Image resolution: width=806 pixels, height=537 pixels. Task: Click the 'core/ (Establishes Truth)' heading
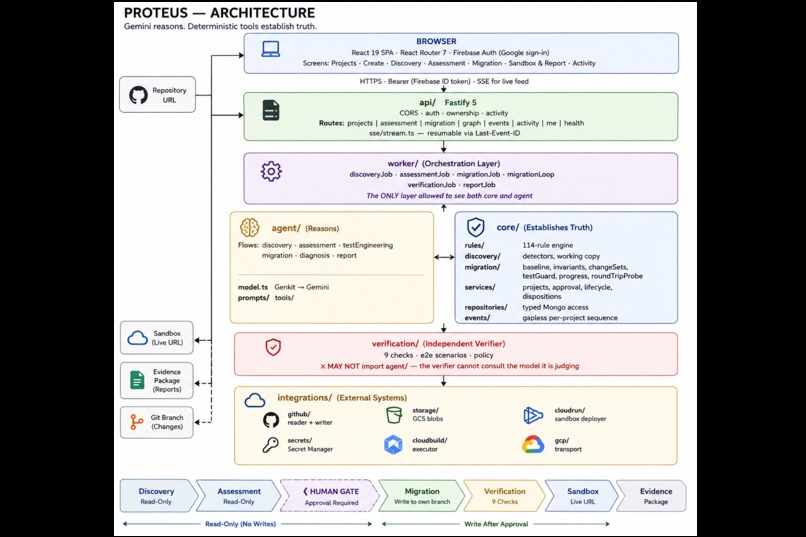point(544,227)
